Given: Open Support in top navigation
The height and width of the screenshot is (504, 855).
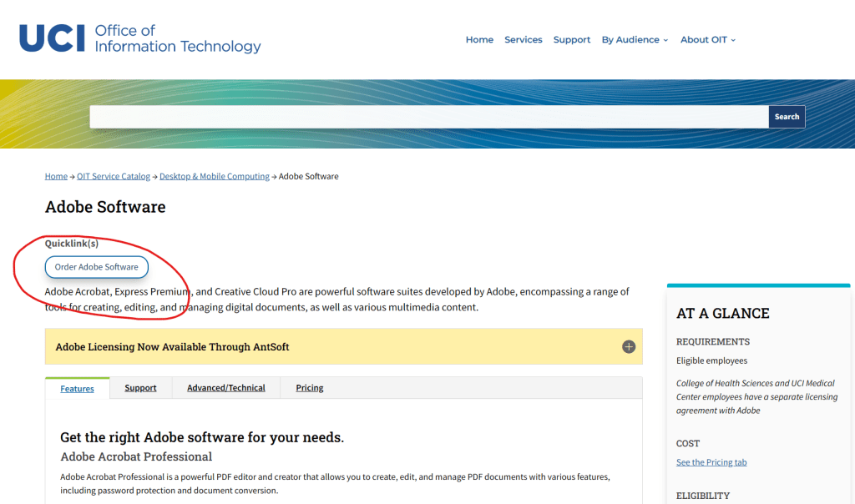Looking at the screenshot, I should (571, 40).
